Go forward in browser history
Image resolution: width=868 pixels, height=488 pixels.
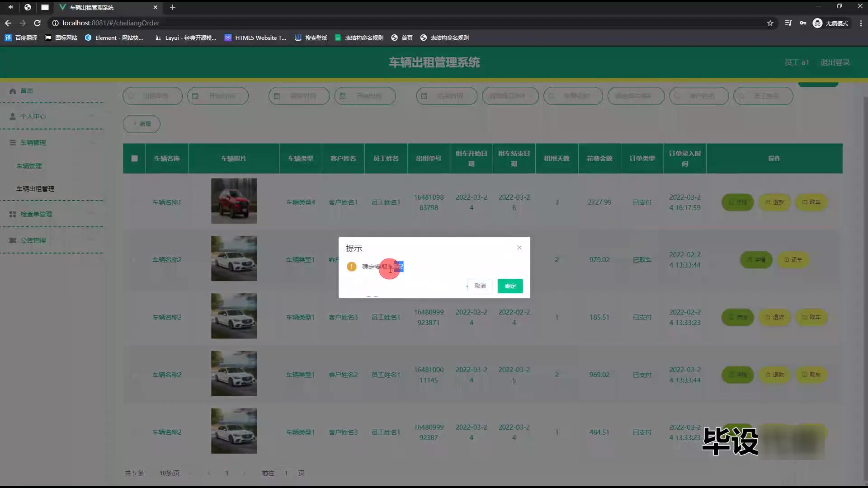click(23, 23)
